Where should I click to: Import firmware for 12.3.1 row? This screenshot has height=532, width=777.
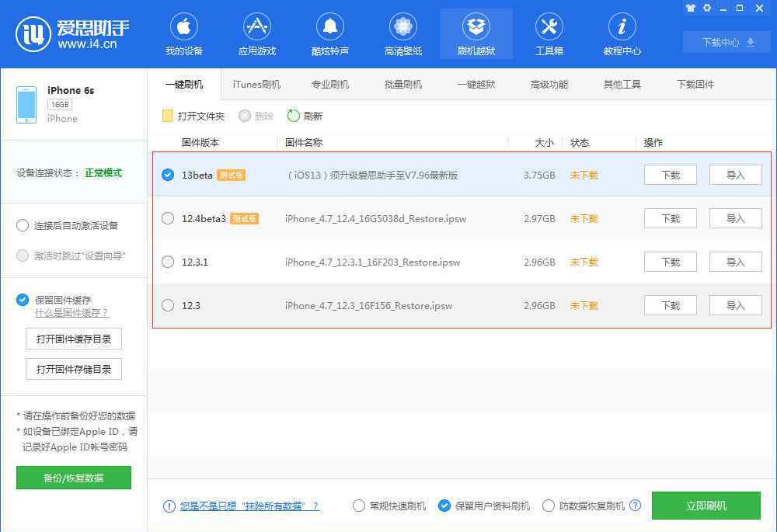[x=735, y=262]
